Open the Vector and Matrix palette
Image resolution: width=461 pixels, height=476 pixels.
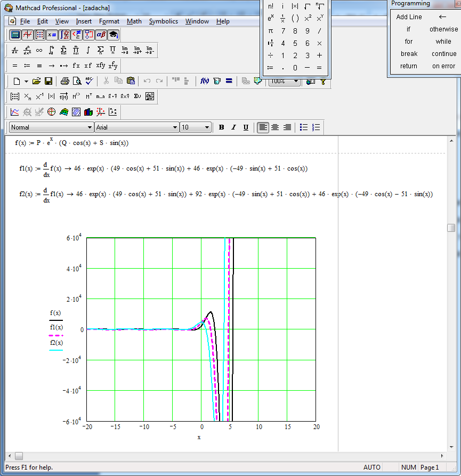(x=40, y=35)
